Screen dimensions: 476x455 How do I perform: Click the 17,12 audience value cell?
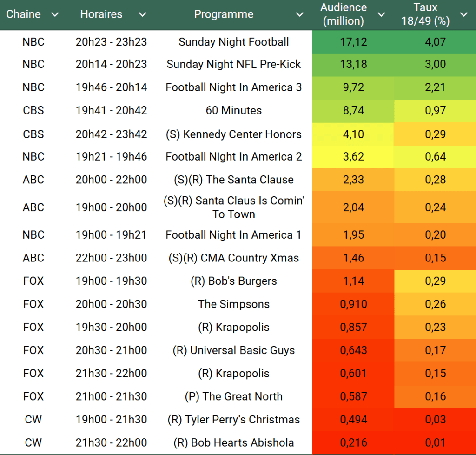point(353,42)
